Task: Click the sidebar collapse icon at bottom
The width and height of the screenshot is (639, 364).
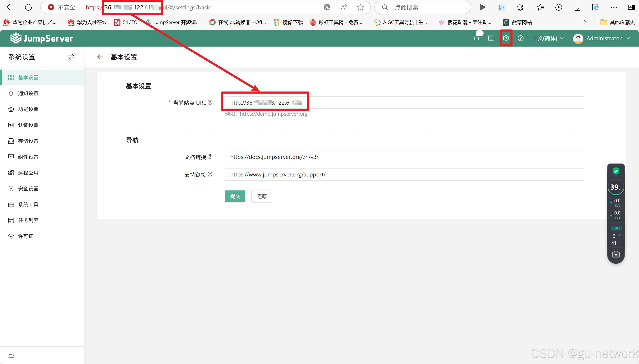Action: click(x=11, y=355)
